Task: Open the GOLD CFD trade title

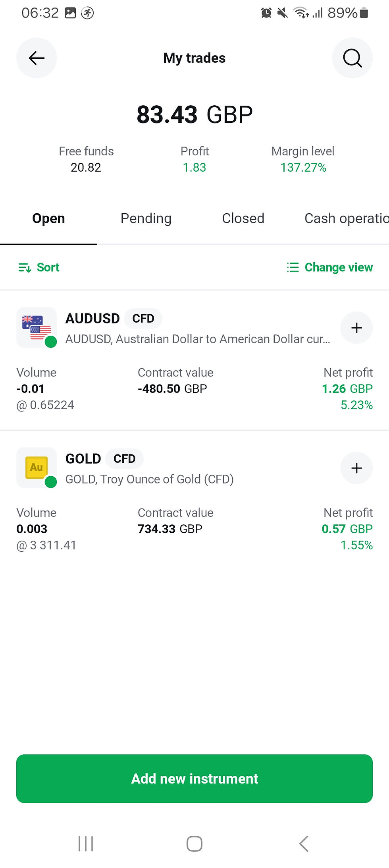Action: (x=104, y=459)
